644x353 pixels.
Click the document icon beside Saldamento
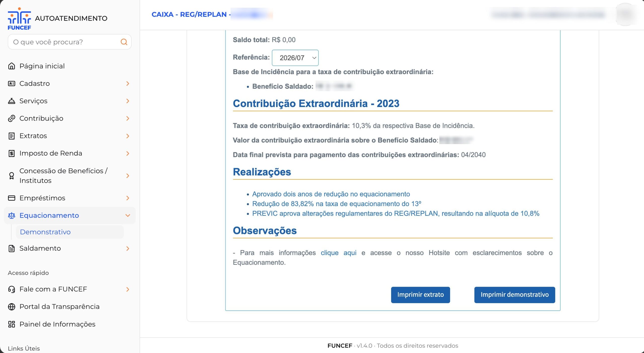coord(12,248)
